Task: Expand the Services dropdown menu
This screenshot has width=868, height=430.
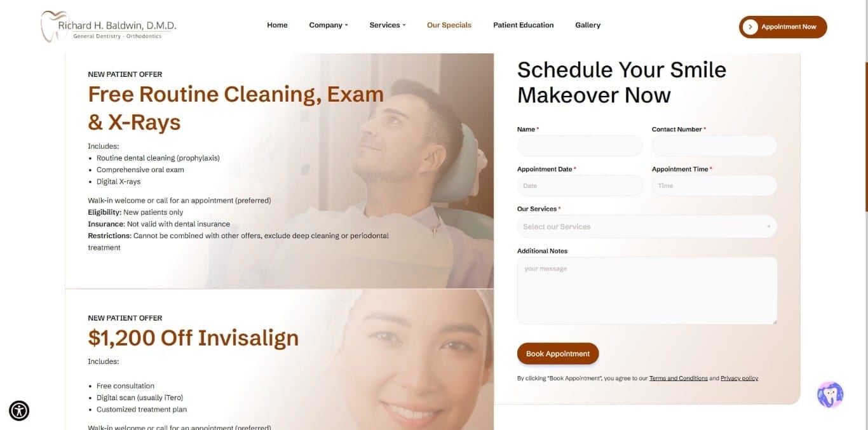Action: coord(388,25)
